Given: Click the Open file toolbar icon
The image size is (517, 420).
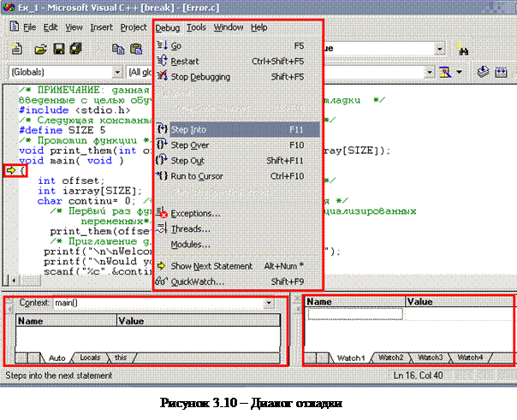Looking at the screenshot, I should pyautogui.click(x=41, y=50).
